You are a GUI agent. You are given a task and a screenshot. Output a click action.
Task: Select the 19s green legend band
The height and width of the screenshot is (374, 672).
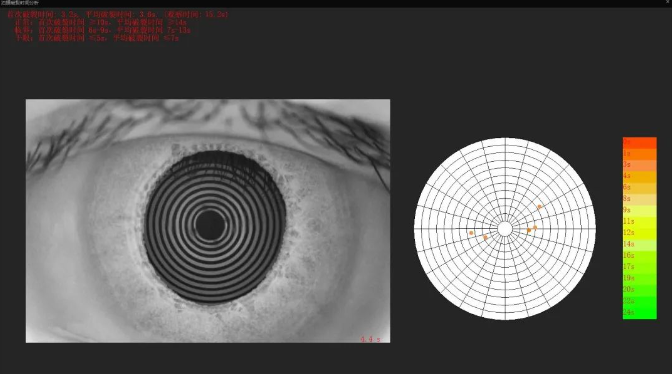639,279
